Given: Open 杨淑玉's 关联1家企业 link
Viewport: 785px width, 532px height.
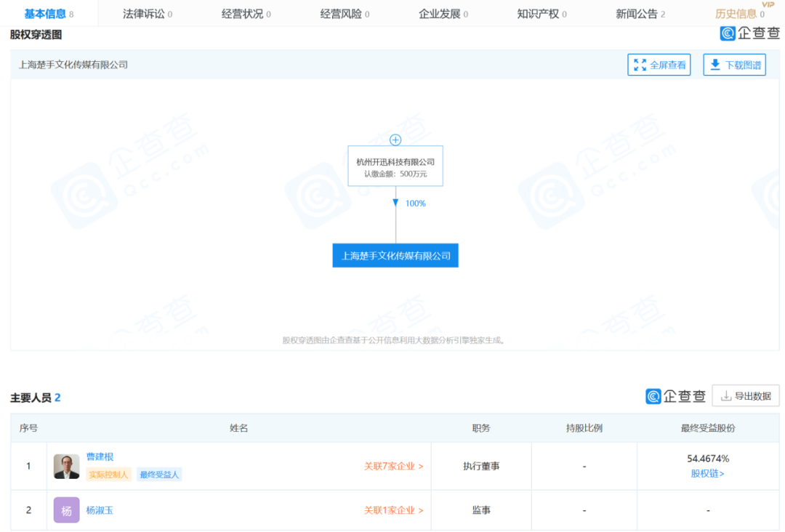Looking at the screenshot, I should tap(392, 509).
